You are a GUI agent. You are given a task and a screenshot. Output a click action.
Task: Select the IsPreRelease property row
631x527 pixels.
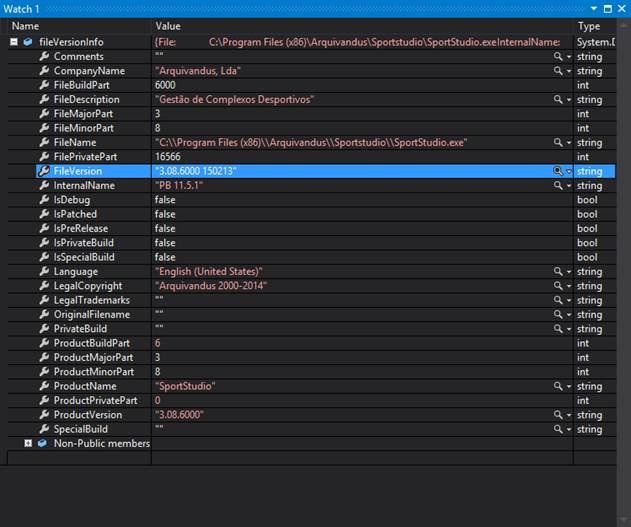(312, 229)
